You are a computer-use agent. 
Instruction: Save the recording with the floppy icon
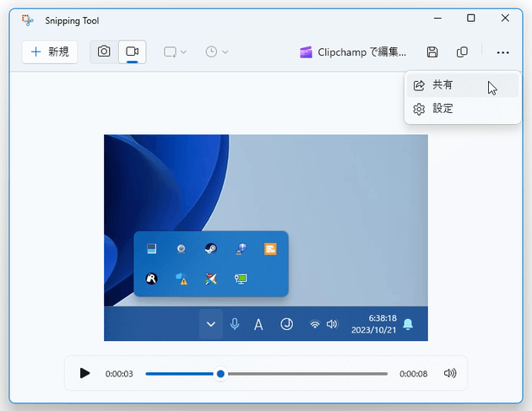[x=432, y=51]
